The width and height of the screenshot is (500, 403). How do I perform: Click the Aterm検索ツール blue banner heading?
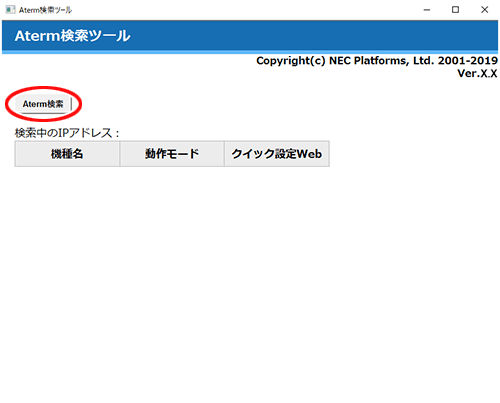click(72, 36)
